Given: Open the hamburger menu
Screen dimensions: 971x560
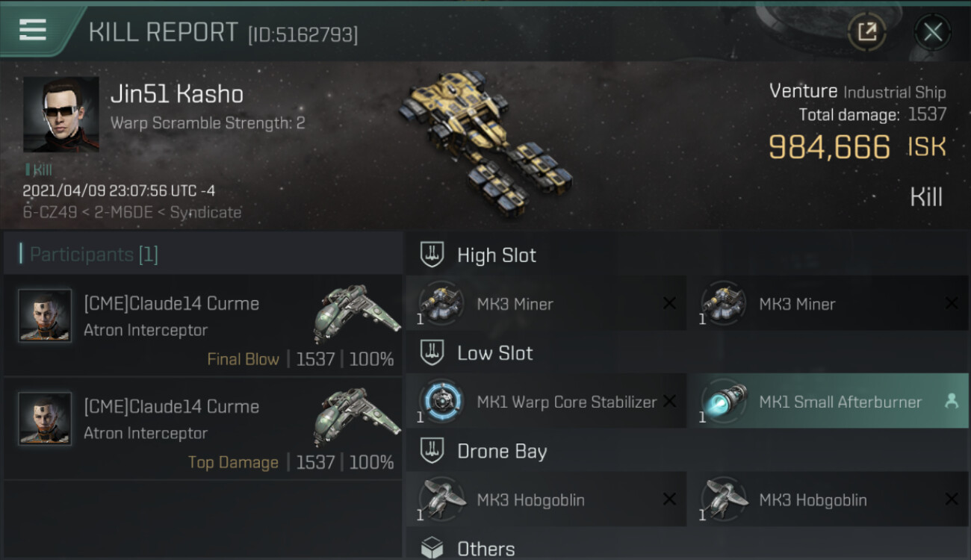Looking at the screenshot, I should point(33,30).
